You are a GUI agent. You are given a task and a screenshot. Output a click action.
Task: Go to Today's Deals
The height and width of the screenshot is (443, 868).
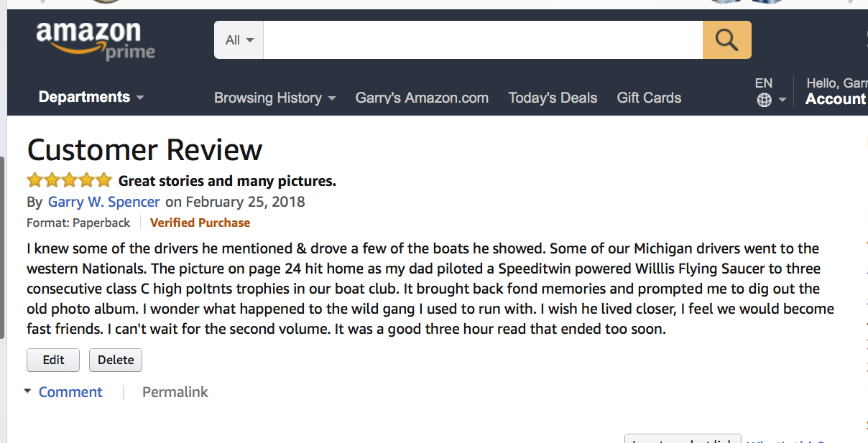point(553,98)
